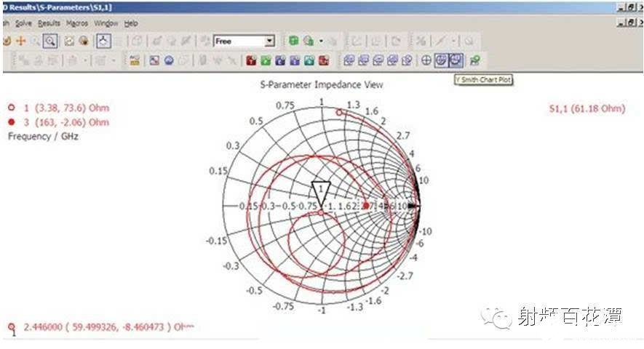The height and width of the screenshot is (349, 644).
Task: Select the polar plot crosshair-circle icon
Action: pyautogui.click(x=427, y=60)
